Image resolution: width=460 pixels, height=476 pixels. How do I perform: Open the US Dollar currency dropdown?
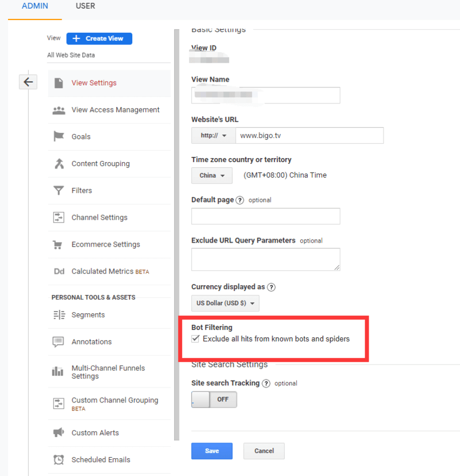[x=225, y=303]
